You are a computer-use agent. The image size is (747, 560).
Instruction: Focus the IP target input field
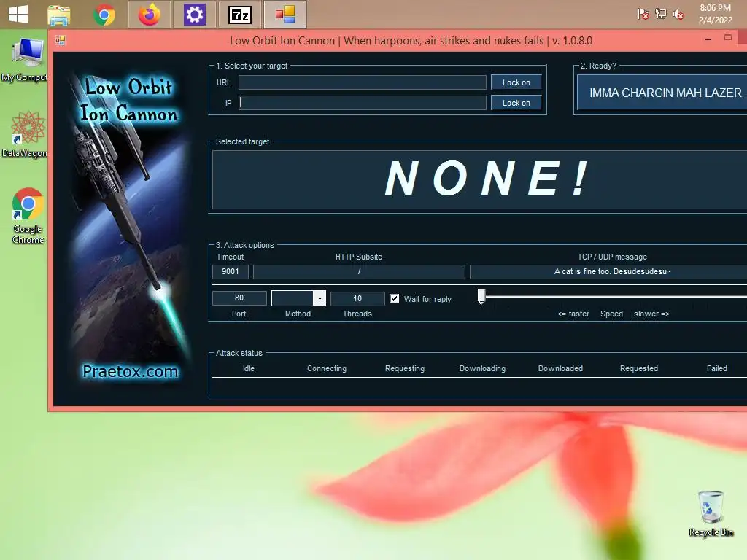pyautogui.click(x=362, y=103)
